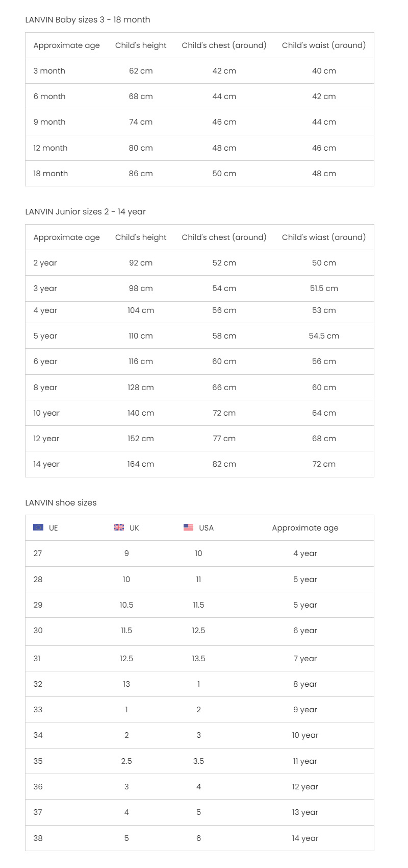This screenshot has width=408, height=868.
Task: Select the 51.5 cm waist value
Action: pos(324,288)
